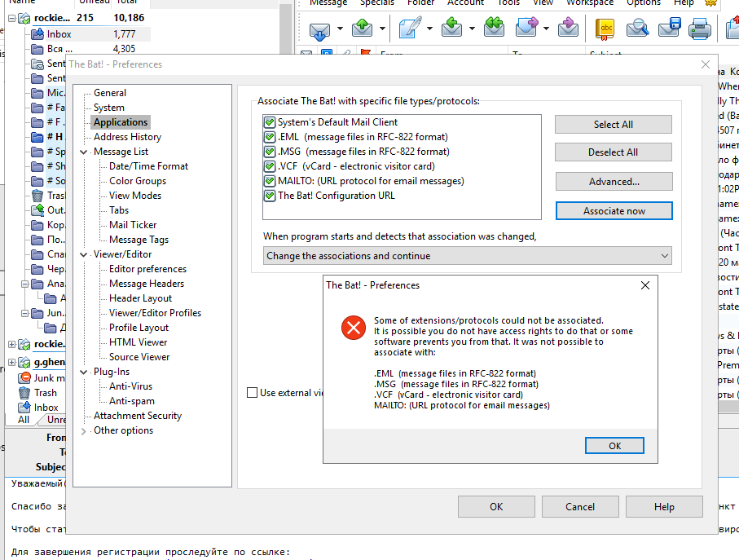Toggle System's Default Mail Client checkbox
The image size is (739, 560).
[x=270, y=122]
